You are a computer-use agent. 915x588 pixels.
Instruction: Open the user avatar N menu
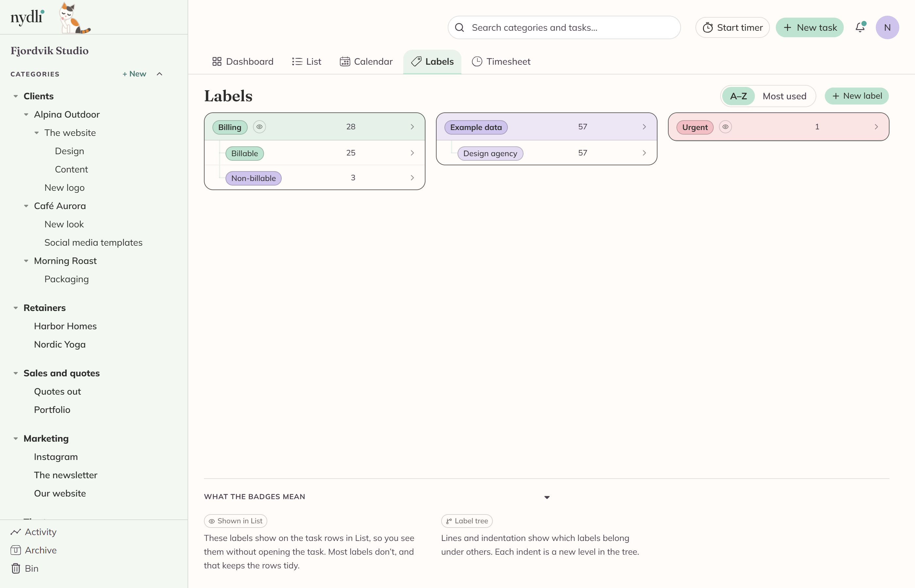point(887,27)
